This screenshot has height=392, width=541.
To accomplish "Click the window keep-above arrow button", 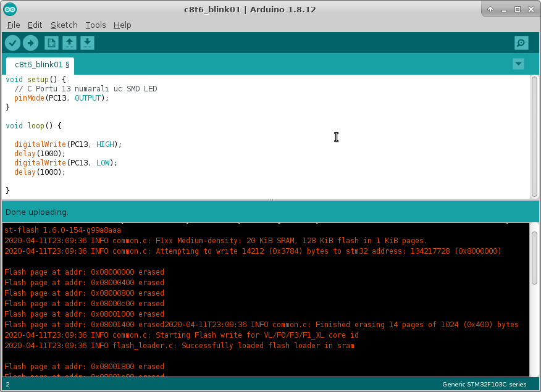I will click(490, 9).
